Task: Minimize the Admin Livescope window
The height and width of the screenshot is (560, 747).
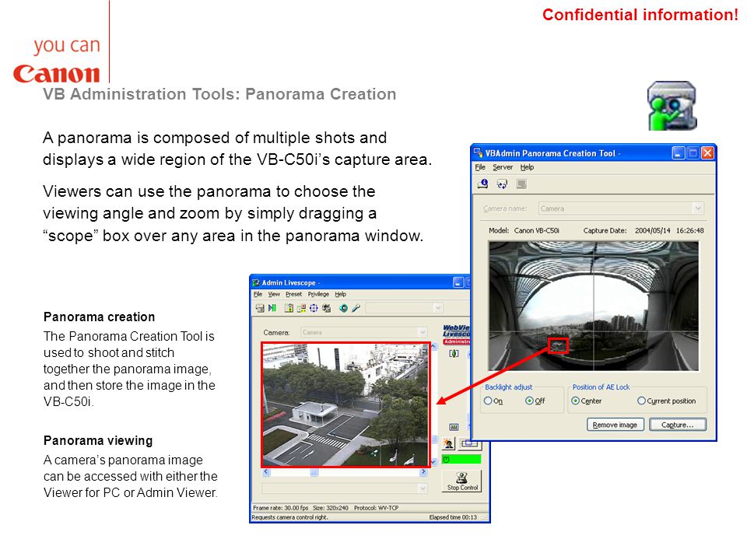Action: pos(458,282)
